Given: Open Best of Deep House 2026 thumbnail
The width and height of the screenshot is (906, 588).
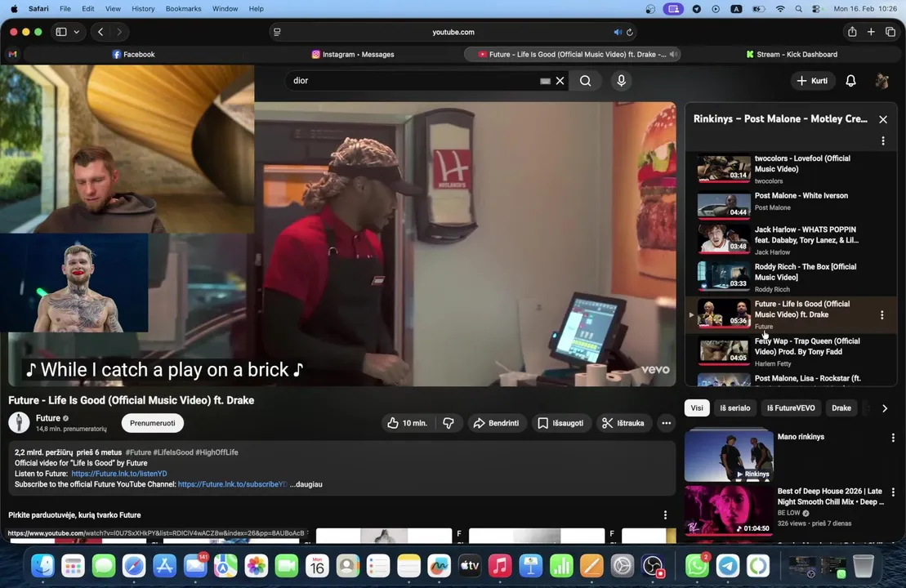Looking at the screenshot, I should point(729,510).
